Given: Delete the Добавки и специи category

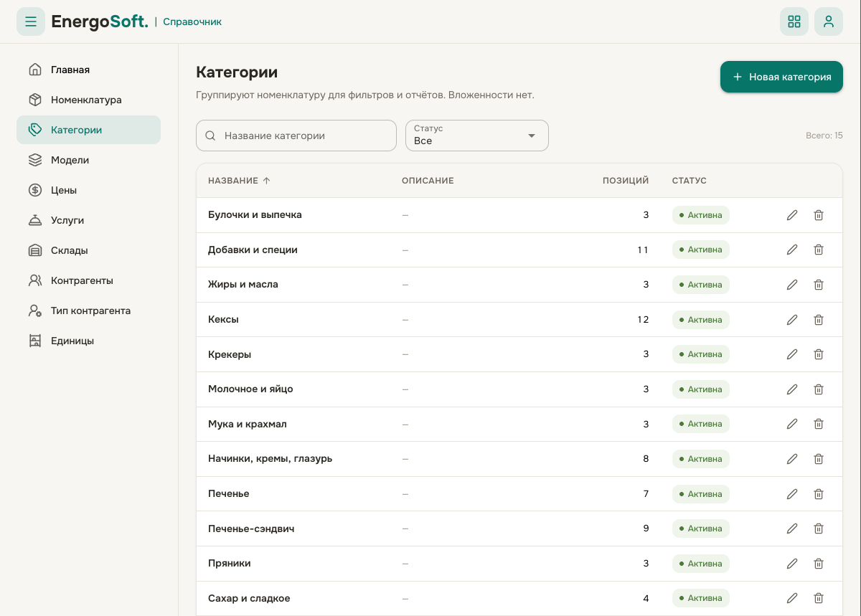Looking at the screenshot, I should coord(819,250).
